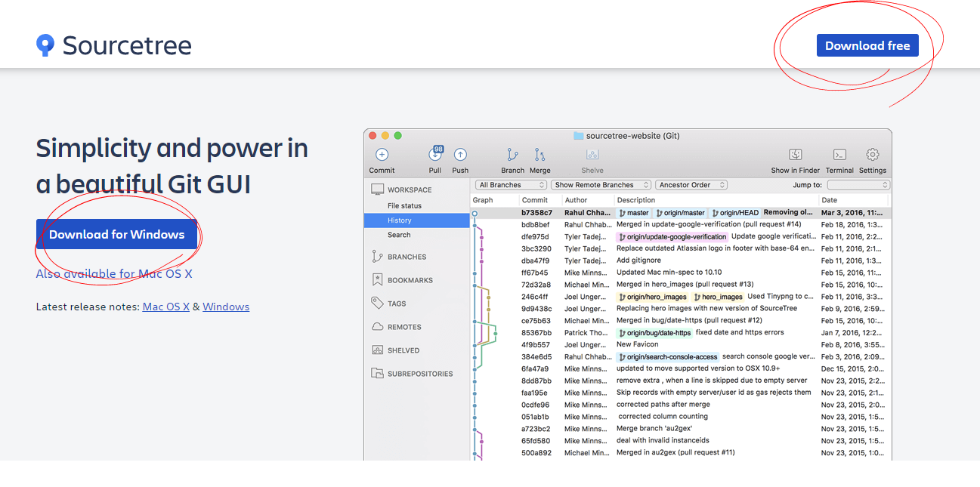Open Mac OS X release notes link
Viewport: 980px width, 487px height.
point(166,307)
